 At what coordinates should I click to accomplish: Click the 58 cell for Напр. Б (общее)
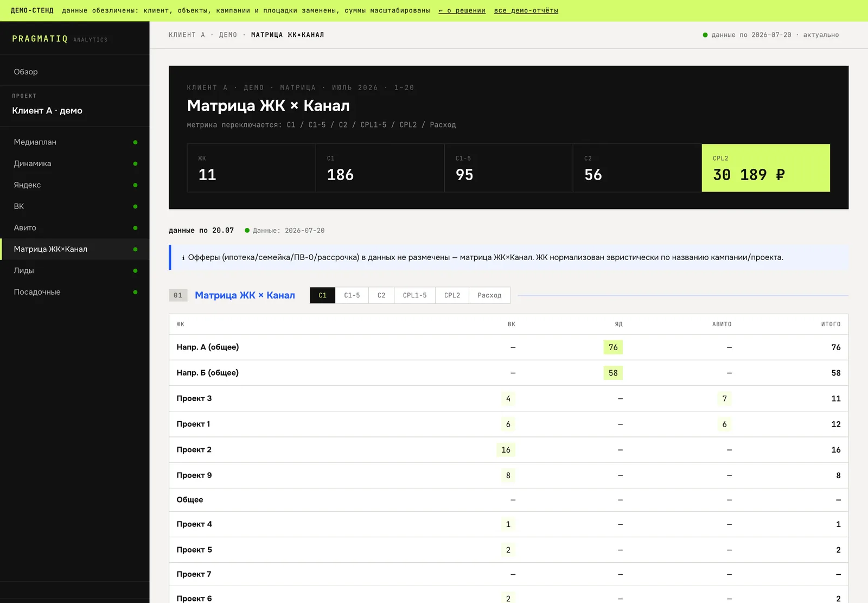point(613,373)
